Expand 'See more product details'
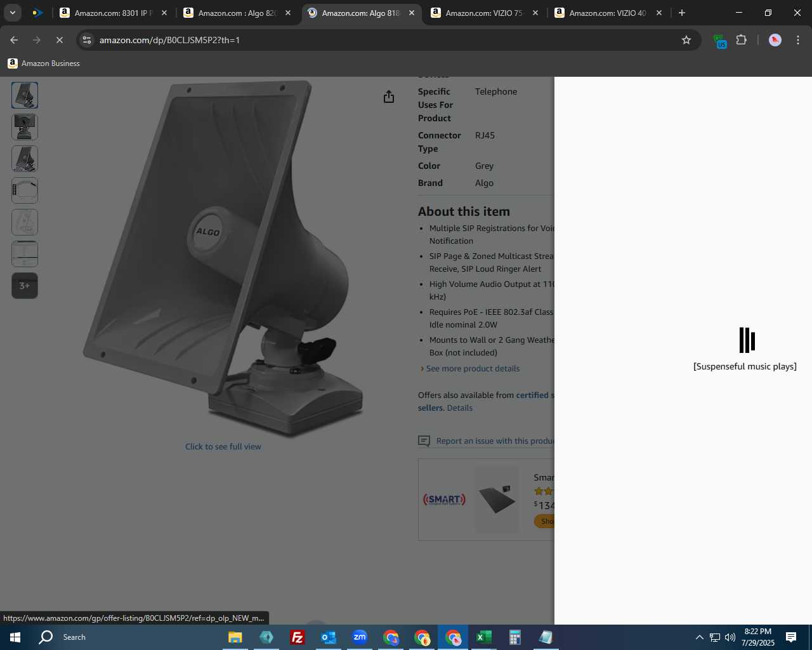This screenshot has height=650, width=812. click(473, 369)
